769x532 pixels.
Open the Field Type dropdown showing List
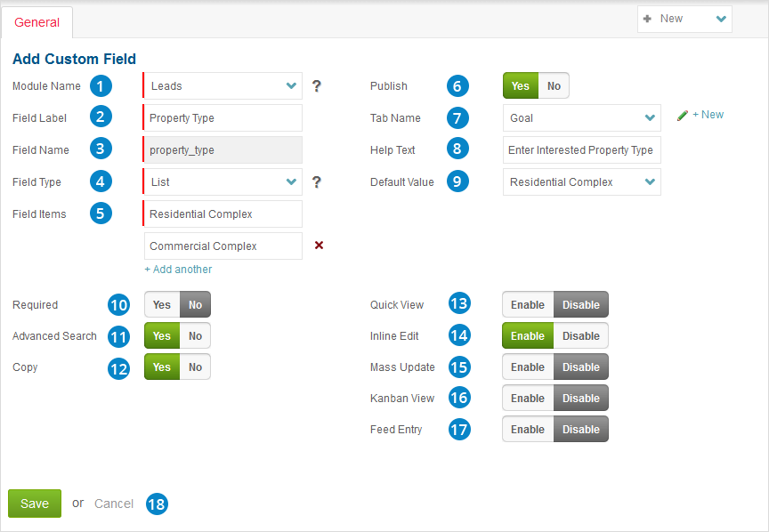(x=223, y=181)
